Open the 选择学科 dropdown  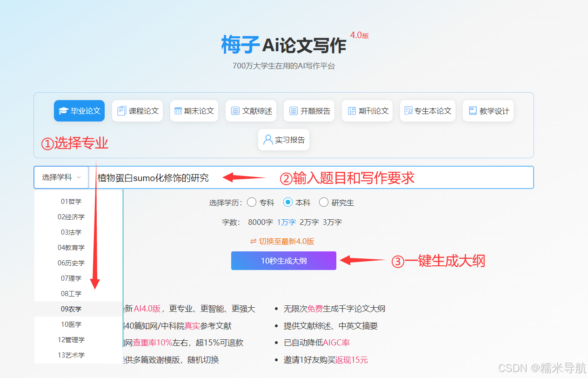pos(61,177)
